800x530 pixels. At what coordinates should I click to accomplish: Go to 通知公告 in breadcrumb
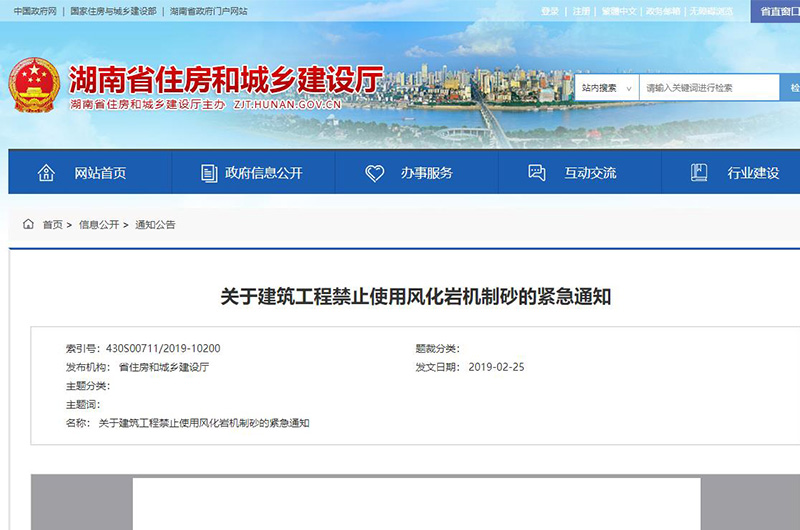click(155, 224)
